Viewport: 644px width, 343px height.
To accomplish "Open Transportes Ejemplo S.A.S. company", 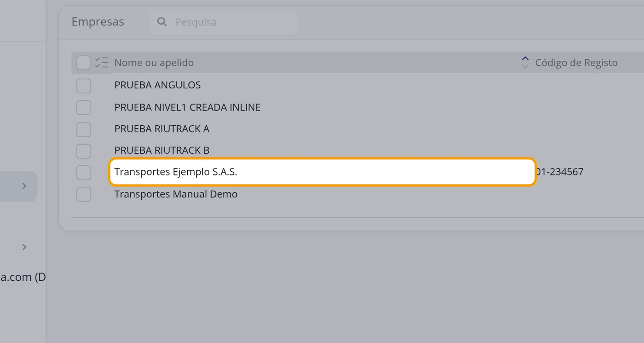I will pos(176,172).
